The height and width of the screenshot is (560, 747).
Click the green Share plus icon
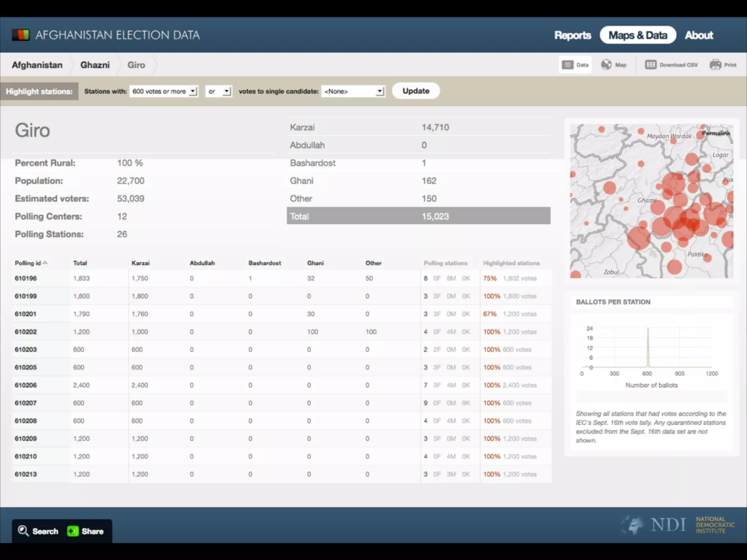point(73,531)
